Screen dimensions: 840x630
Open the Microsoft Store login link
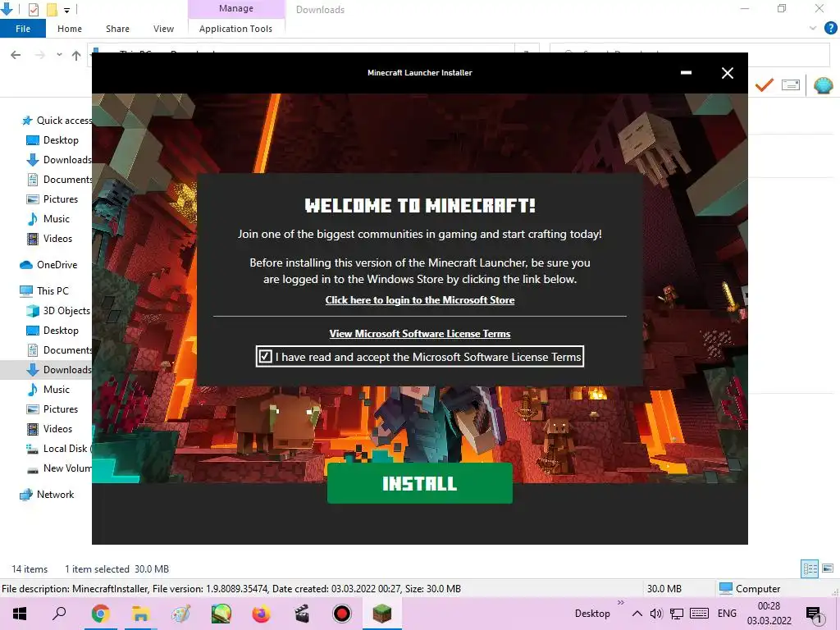pyautogui.click(x=419, y=300)
